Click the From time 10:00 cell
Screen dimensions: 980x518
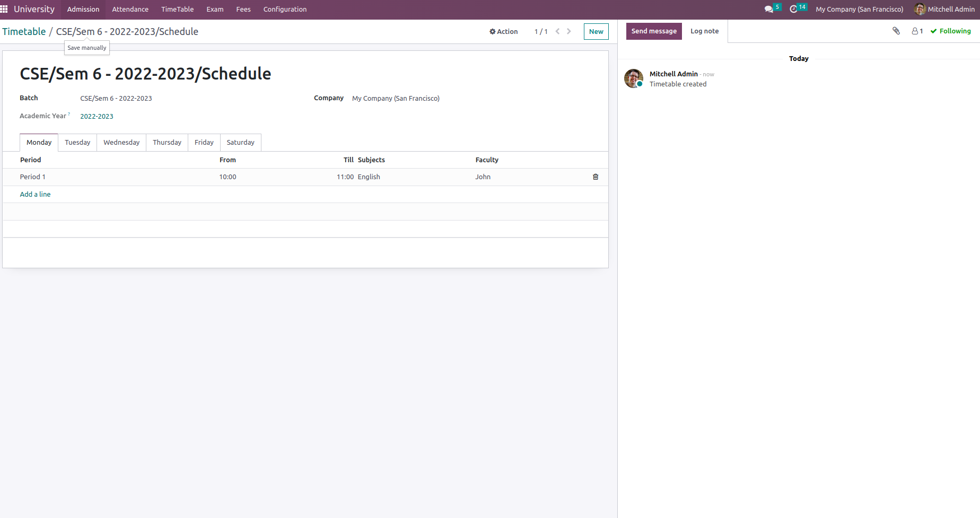[228, 177]
